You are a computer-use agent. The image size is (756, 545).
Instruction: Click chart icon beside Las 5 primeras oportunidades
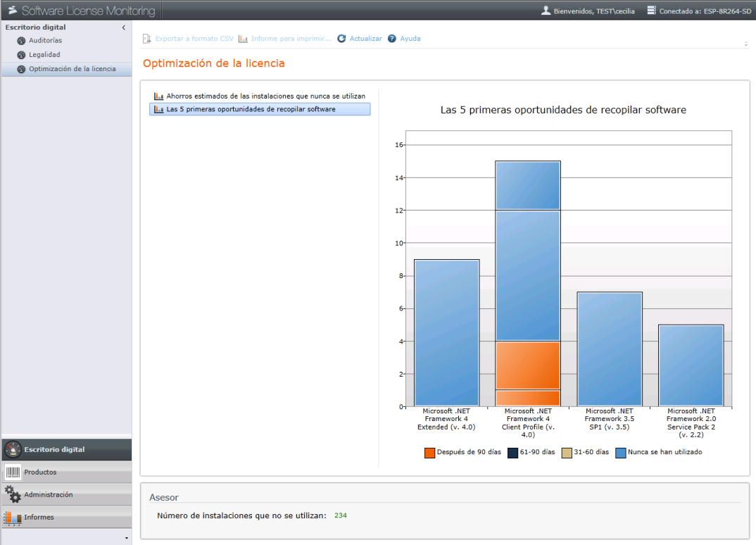tap(158, 109)
